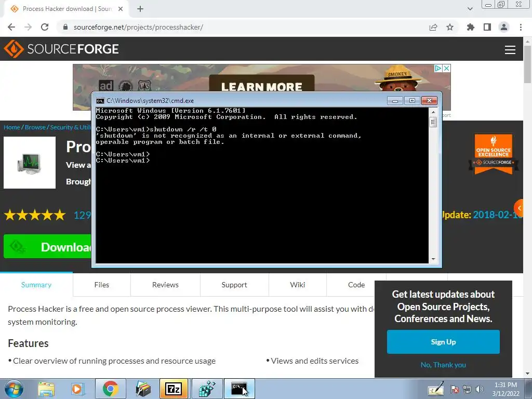Minimize the cmd.exe window

coord(395,101)
